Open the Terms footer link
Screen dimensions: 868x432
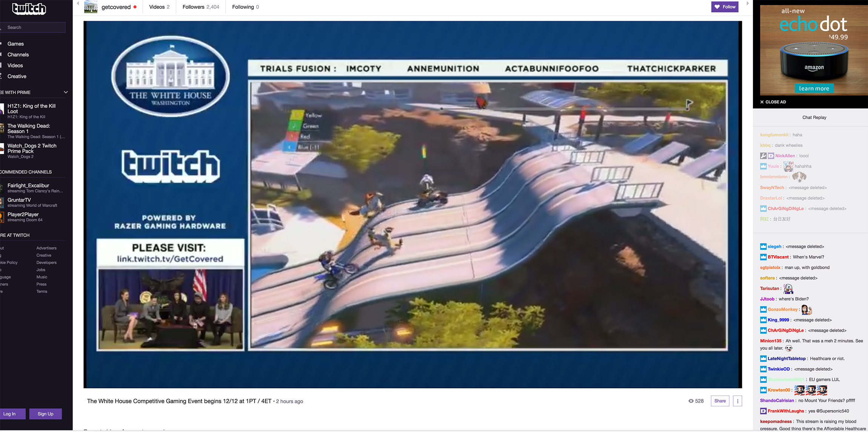[x=42, y=291]
